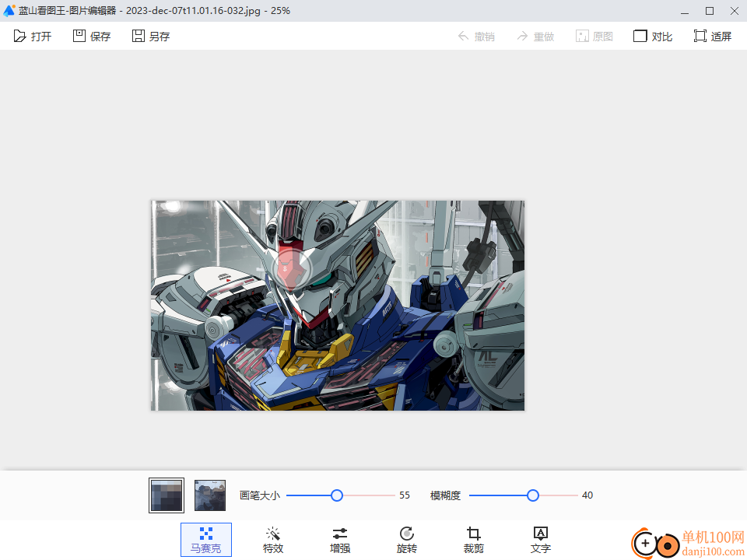The width and height of the screenshot is (747, 560).
Task: Select the 裁剪 crop tool
Action: pyautogui.click(x=474, y=540)
